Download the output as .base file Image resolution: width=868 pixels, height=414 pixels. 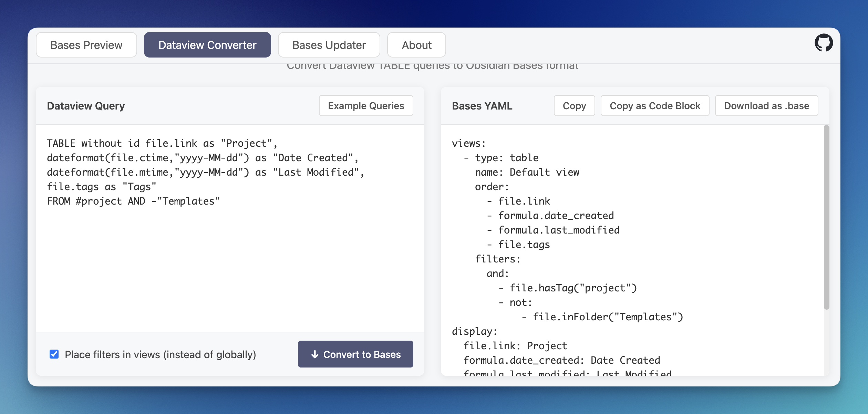(x=766, y=106)
